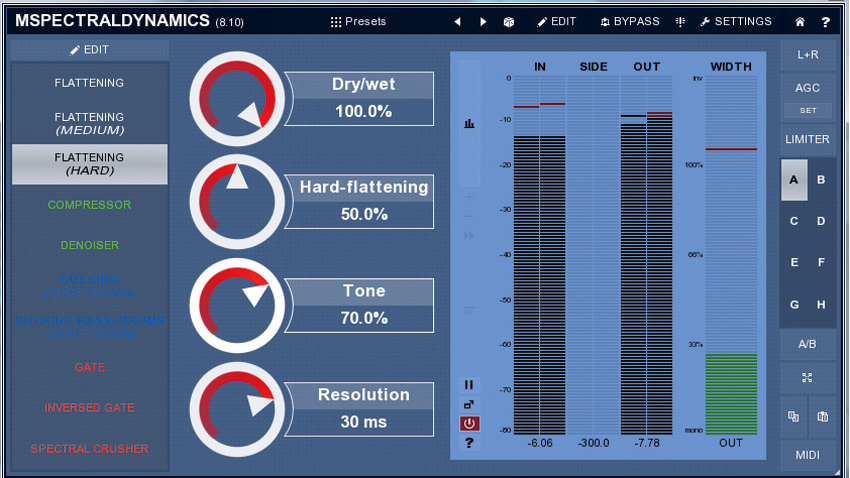
Task: Select preset slot C
Action: (794, 221)
